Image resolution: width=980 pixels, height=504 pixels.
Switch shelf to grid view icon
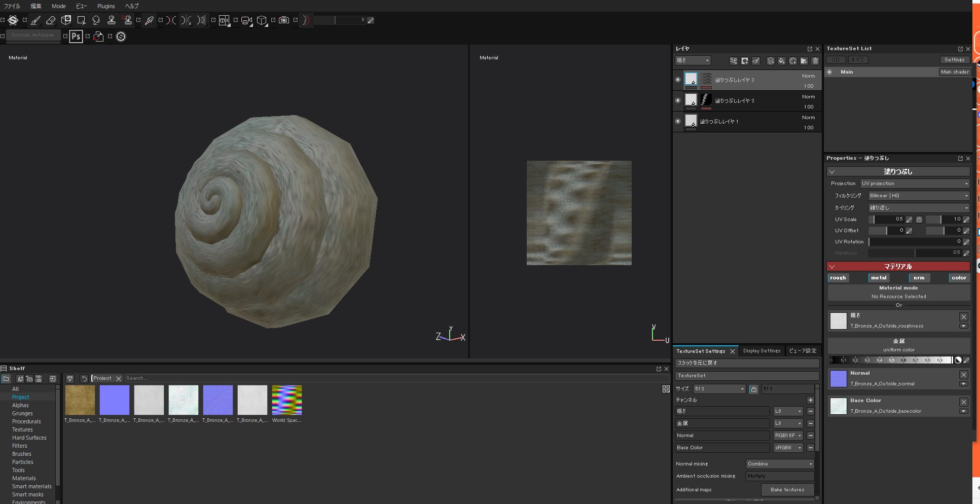tap(666, 389)
